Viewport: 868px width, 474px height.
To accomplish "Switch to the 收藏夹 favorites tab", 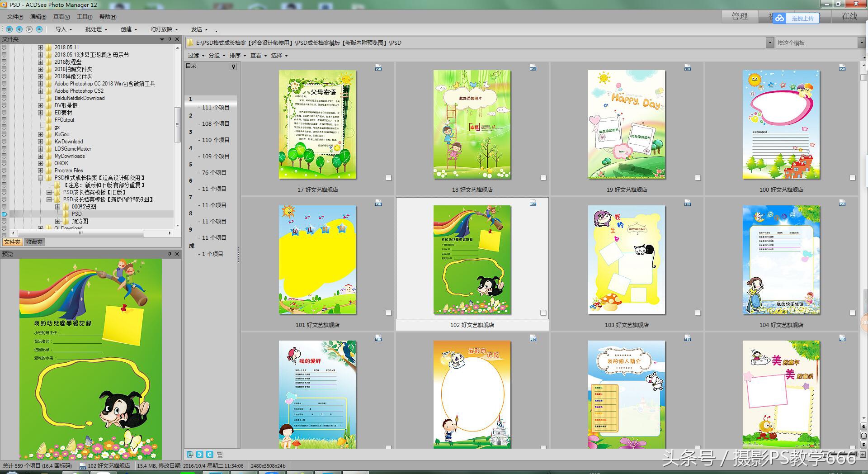I will point(34,242).
